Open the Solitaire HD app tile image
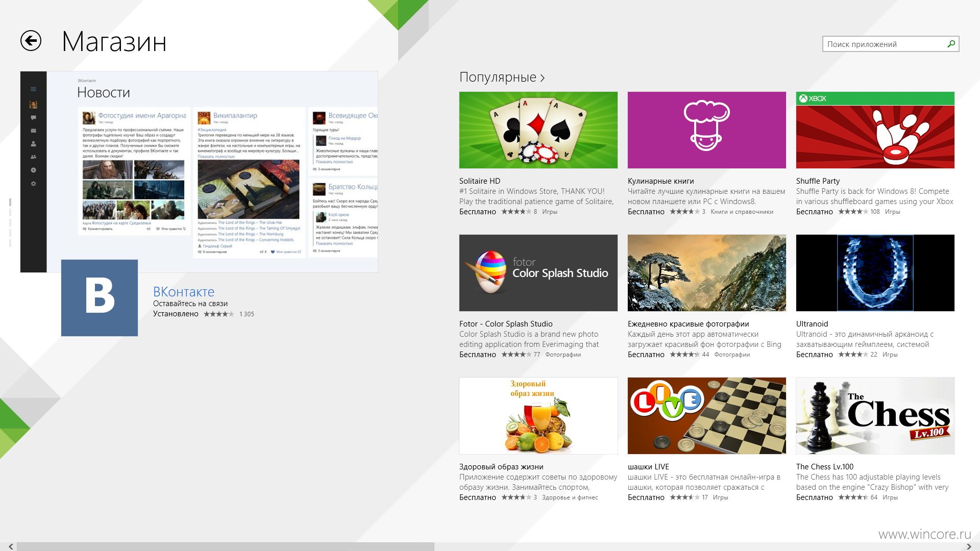 point(538,130)
